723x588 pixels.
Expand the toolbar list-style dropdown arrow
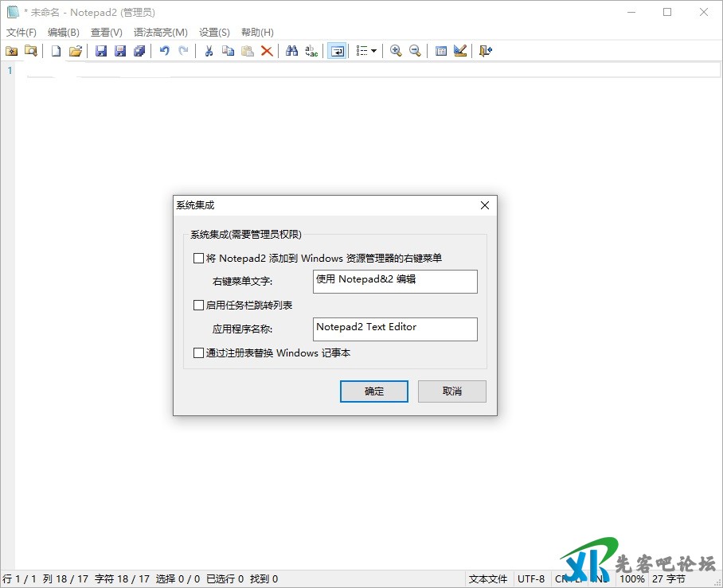(x=374, y=51)
